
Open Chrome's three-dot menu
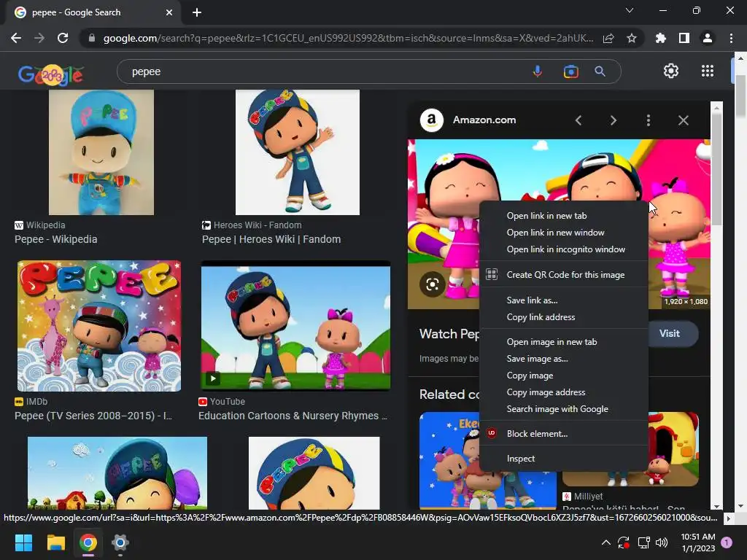pos(731,38)
